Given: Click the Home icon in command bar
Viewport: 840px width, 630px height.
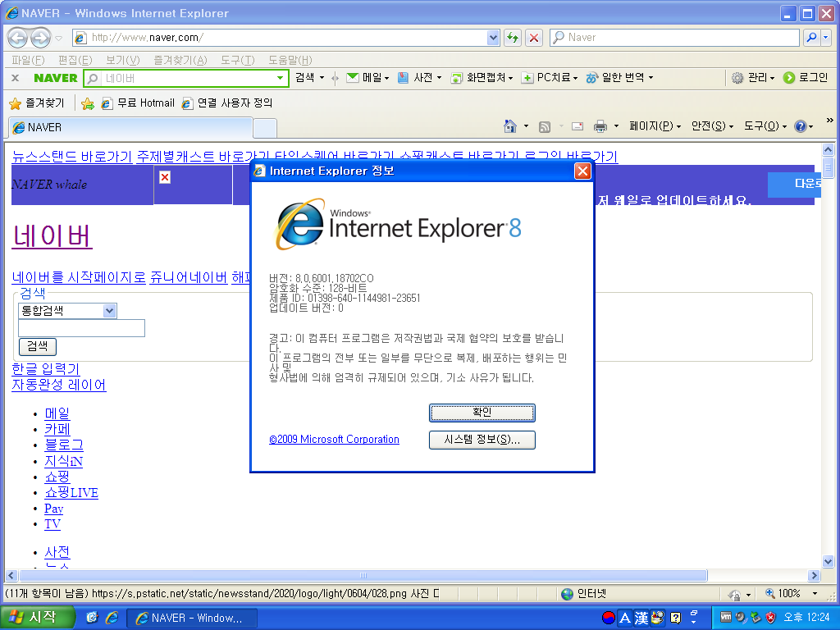Looking at the screenshot, I should coord(510,126).
